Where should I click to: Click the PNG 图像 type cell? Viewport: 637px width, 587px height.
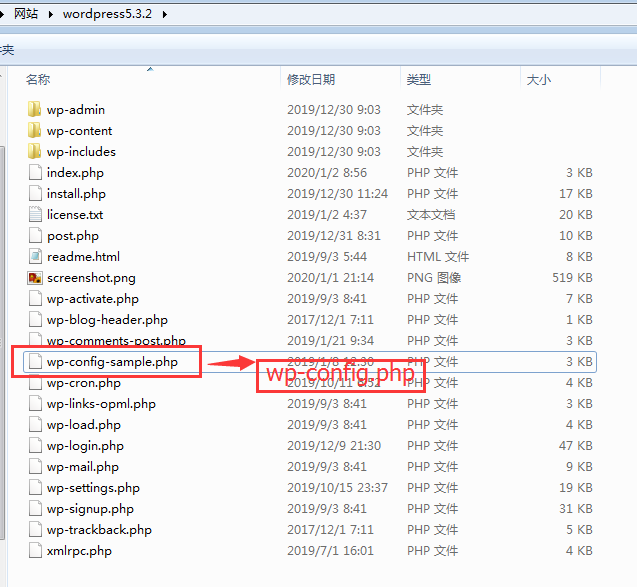pyautogui.click(x=434, y=278)
